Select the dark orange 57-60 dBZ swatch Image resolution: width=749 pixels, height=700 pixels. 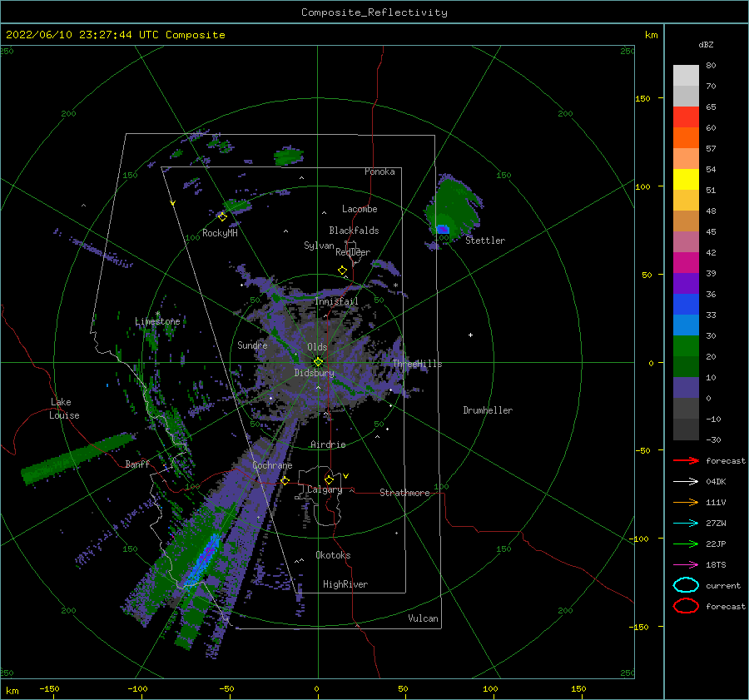click(686, 138)
